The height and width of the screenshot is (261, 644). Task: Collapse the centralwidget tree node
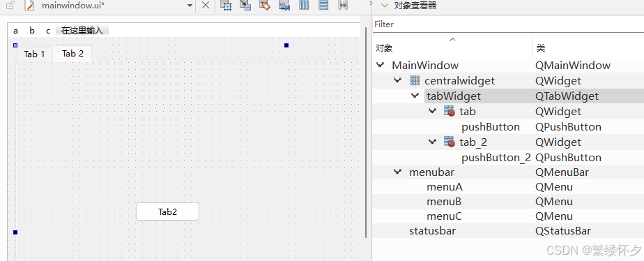(397, 80)
